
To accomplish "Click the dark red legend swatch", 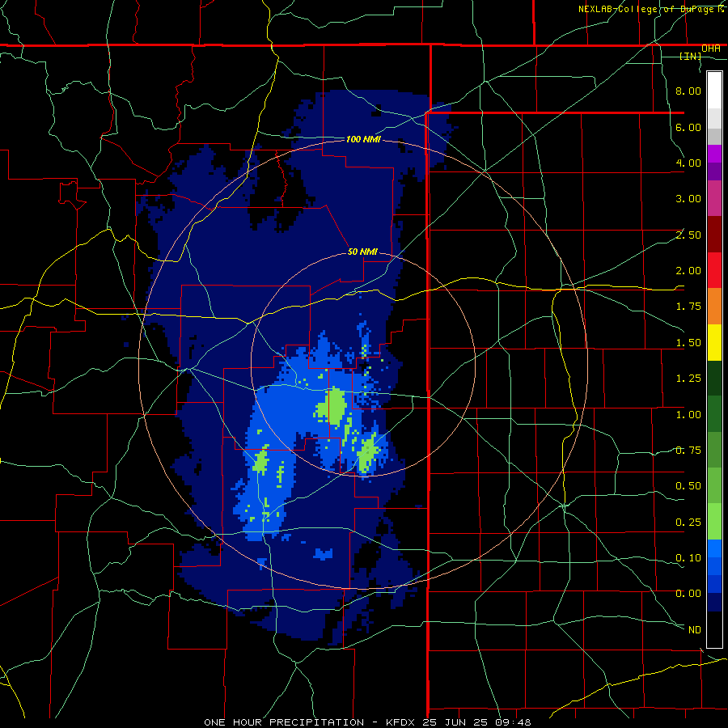I will pyautogui.click(x=714, y=235).
